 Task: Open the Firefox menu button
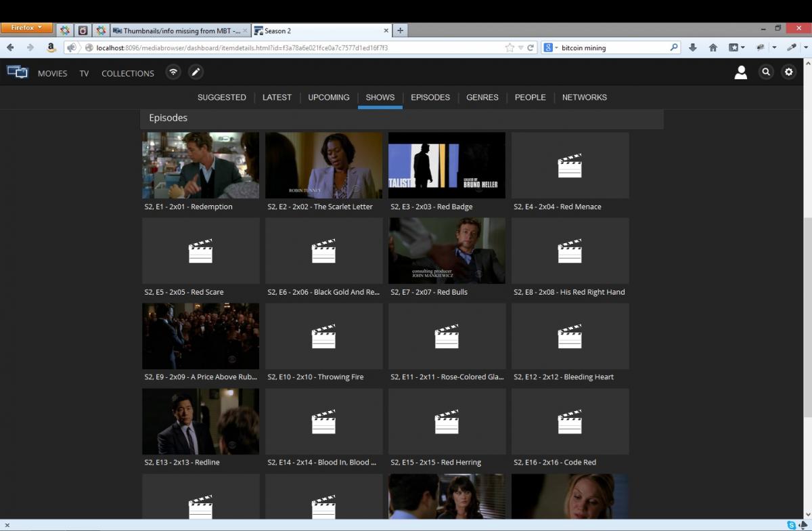point(26,28)
